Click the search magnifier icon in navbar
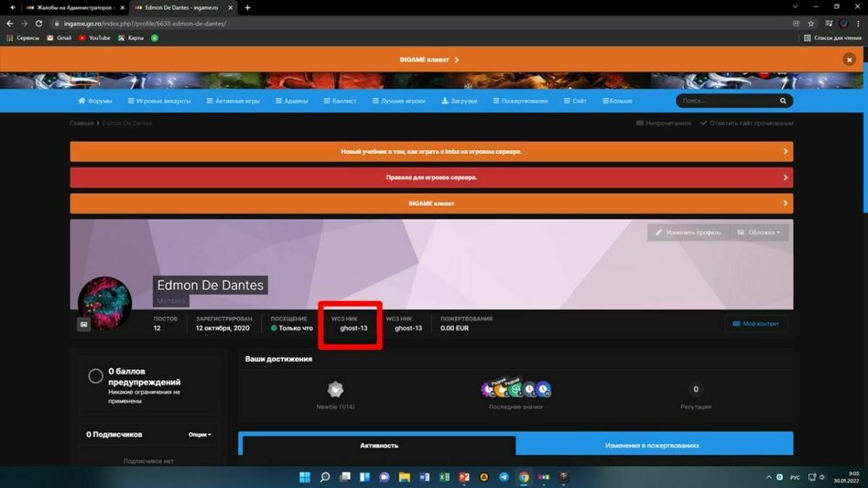The width and height of the screenshot is (868, 488). click(x=783, y=101)
